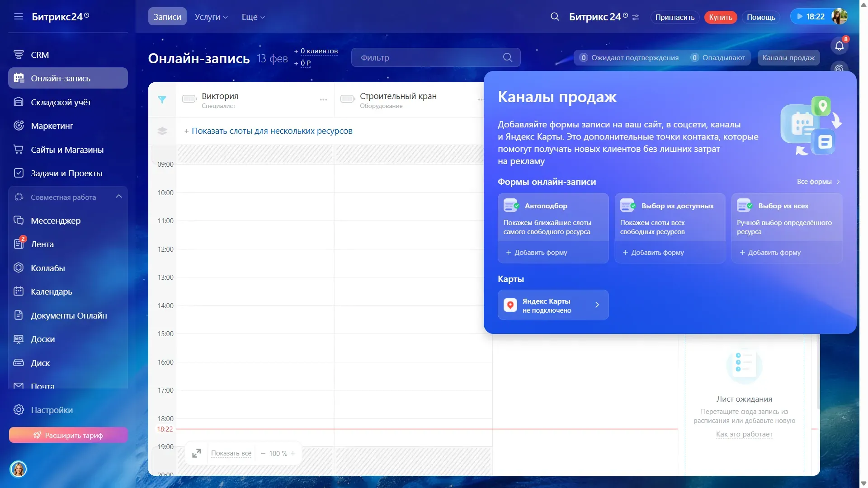The height and width of the screenshot is (488, 868).
Task: Select the Записи tab
Action: [167, 17]
